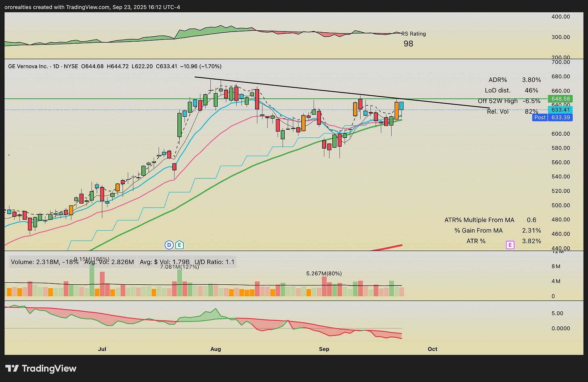Click the LoD dist. 46% value

(x=531, y=90)
